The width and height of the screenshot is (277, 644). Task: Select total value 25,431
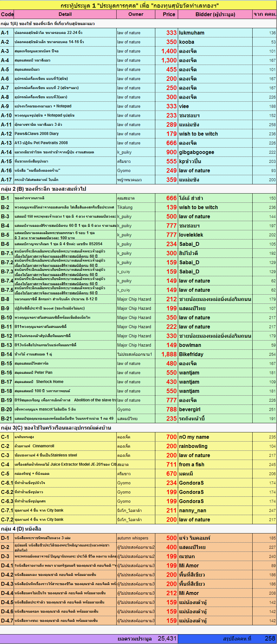tap(167, 639)
